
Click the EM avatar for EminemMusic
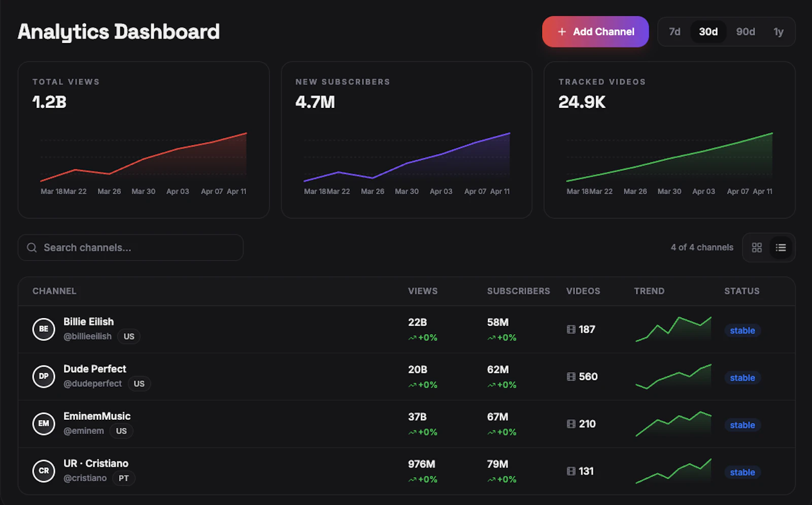[x=44, y=423]
